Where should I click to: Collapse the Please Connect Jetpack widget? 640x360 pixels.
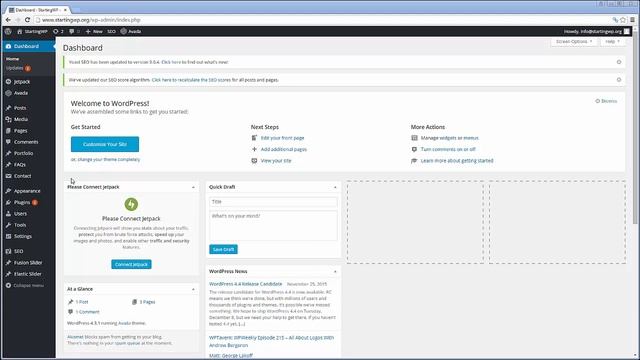click(x=193, y=187)
